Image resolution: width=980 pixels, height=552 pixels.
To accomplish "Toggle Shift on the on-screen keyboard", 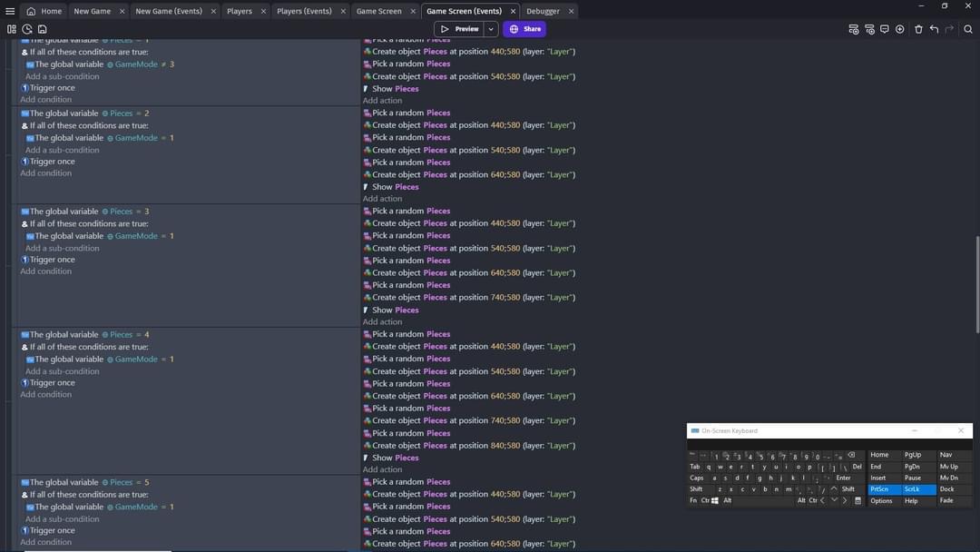I will point(695,488).
